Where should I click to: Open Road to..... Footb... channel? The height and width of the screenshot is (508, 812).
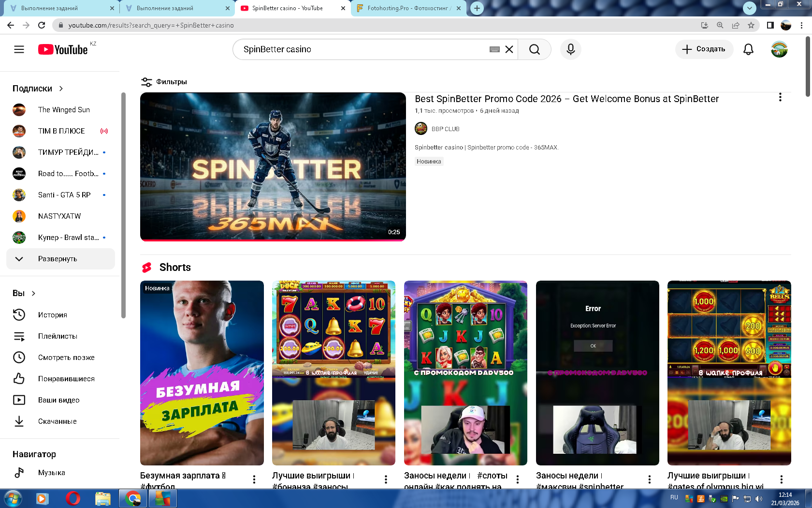(x=61, y=174)
